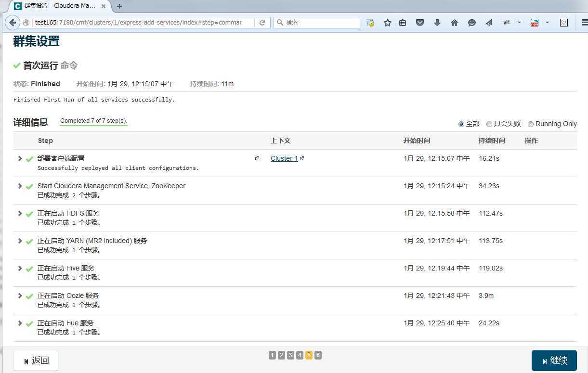
Task: Click external link icon beside Cluster 1
Action: tap(302, 158)
